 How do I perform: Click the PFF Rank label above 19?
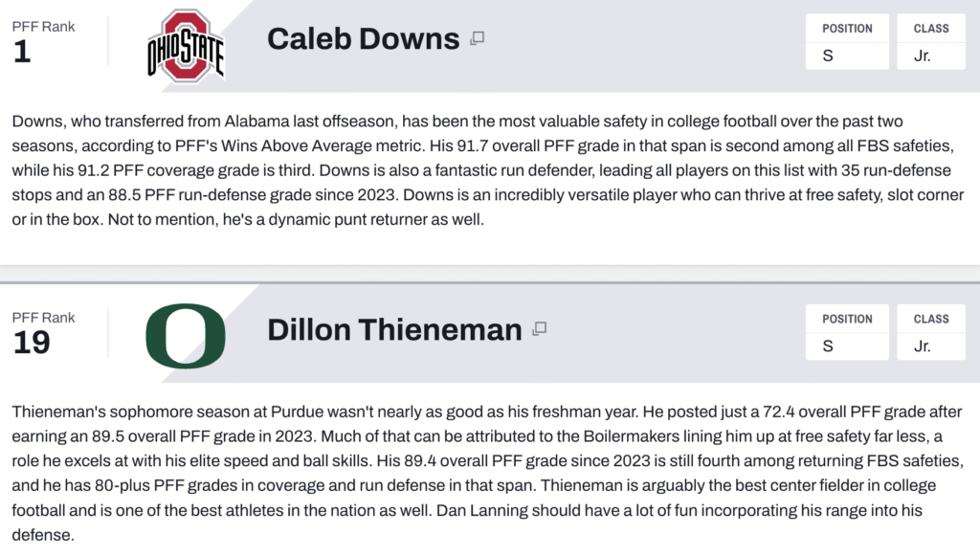click(43, 318)
